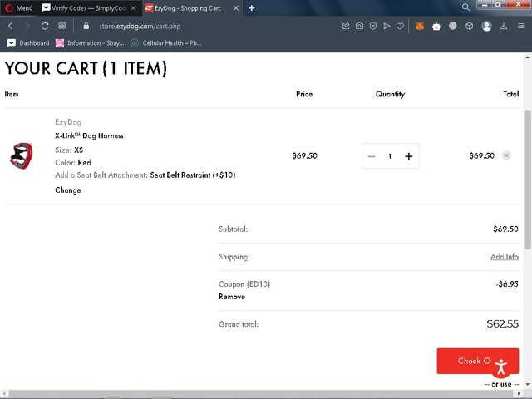The height and width of the screenshot is (399, 532).
Task: Open the Opera Menu button
Action: click(x=18, y=8)
